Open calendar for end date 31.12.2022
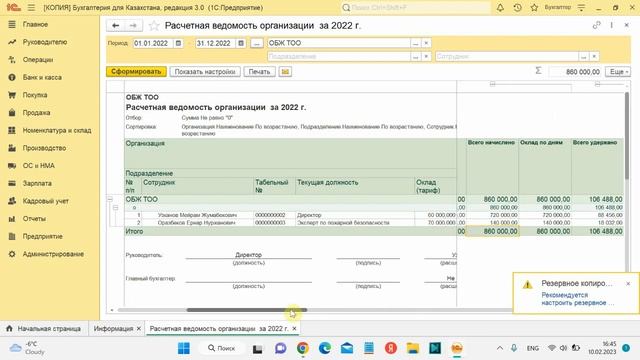 click(x=241, y=43)
